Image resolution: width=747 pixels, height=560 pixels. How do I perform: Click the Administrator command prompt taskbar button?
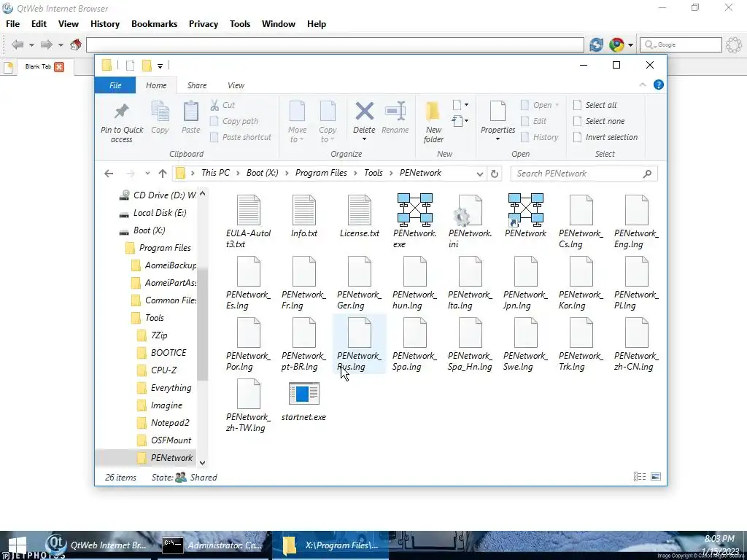[x=214, y=545]
